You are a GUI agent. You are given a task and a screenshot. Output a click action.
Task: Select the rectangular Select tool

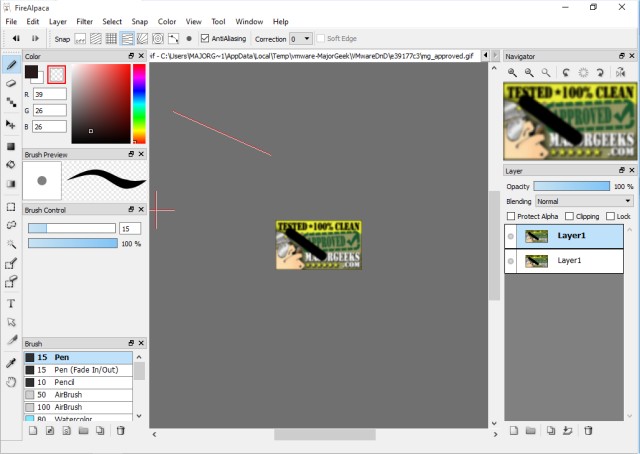[x=11, y=207]
